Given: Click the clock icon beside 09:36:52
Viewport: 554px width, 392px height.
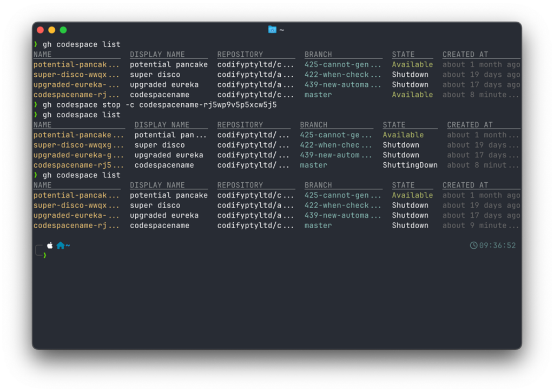Looking at the screenshot, I should [473, 245].
